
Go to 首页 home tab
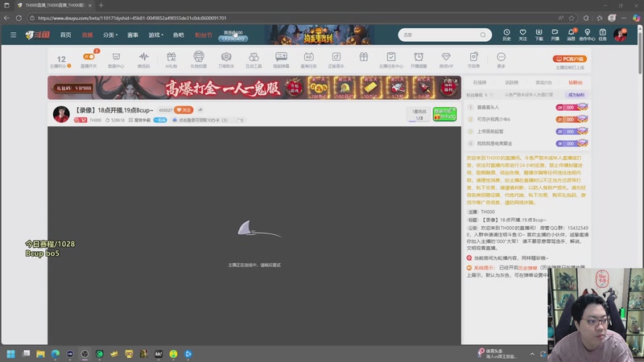(66, 35)
